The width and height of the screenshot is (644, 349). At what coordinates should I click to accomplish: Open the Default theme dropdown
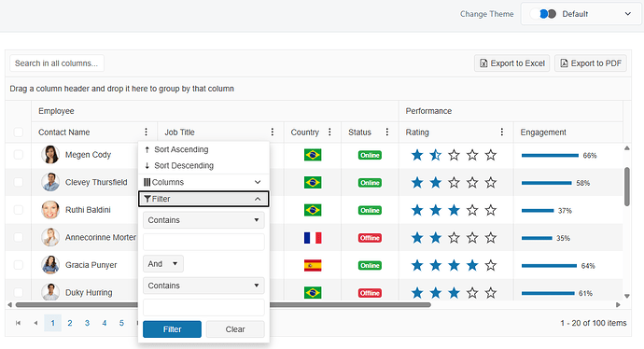pos(581,14)
